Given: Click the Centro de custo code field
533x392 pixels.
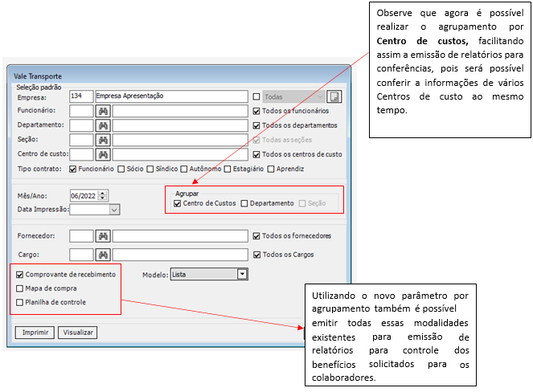Looking at the screenshot, I should (x=81, y=154).
